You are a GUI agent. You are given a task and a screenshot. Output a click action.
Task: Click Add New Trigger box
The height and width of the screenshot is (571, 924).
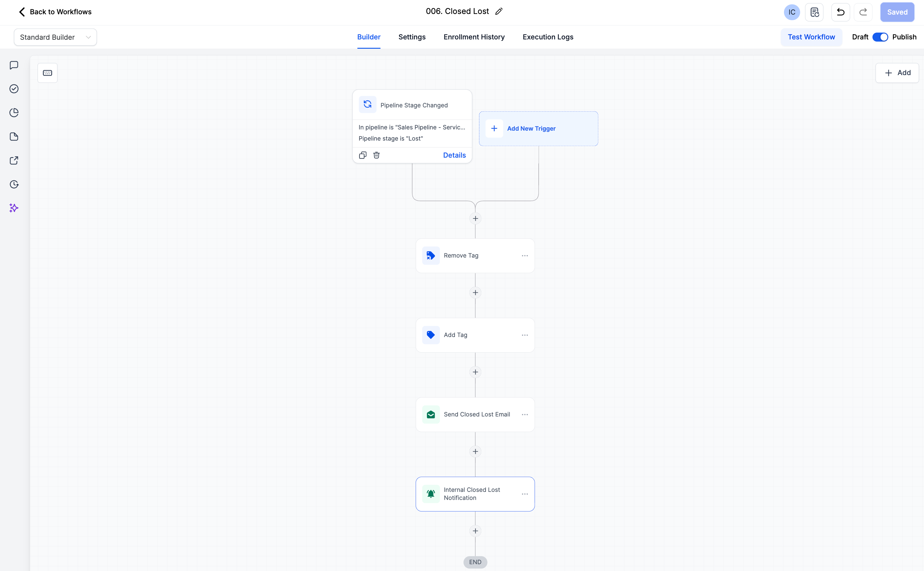(x=538, y=128)
